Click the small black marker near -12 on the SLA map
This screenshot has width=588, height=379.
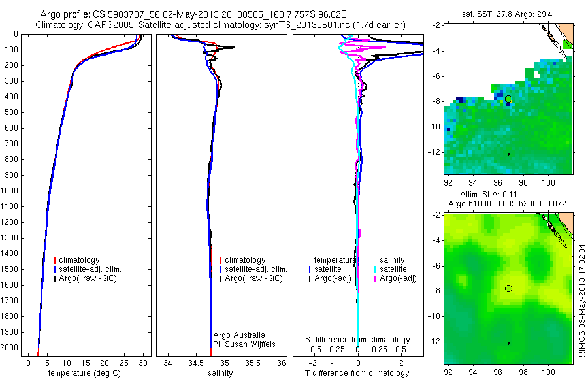509,343
